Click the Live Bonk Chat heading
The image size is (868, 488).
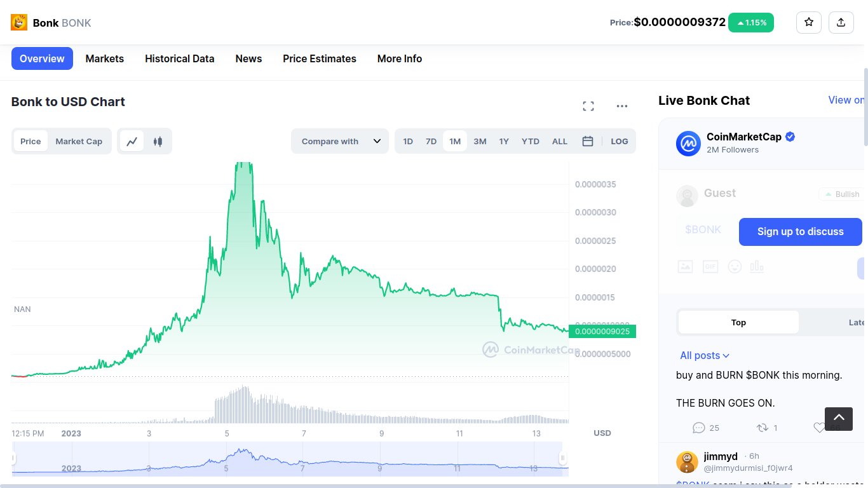pyautogui.click(x=704, y=100)
